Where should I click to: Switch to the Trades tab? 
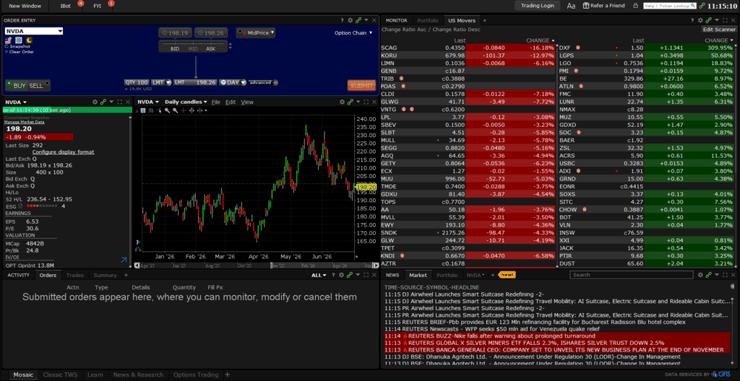pyautogui.click(x=75, y=275)
